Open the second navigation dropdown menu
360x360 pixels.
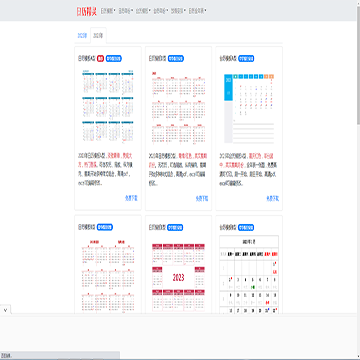point(126,11)
